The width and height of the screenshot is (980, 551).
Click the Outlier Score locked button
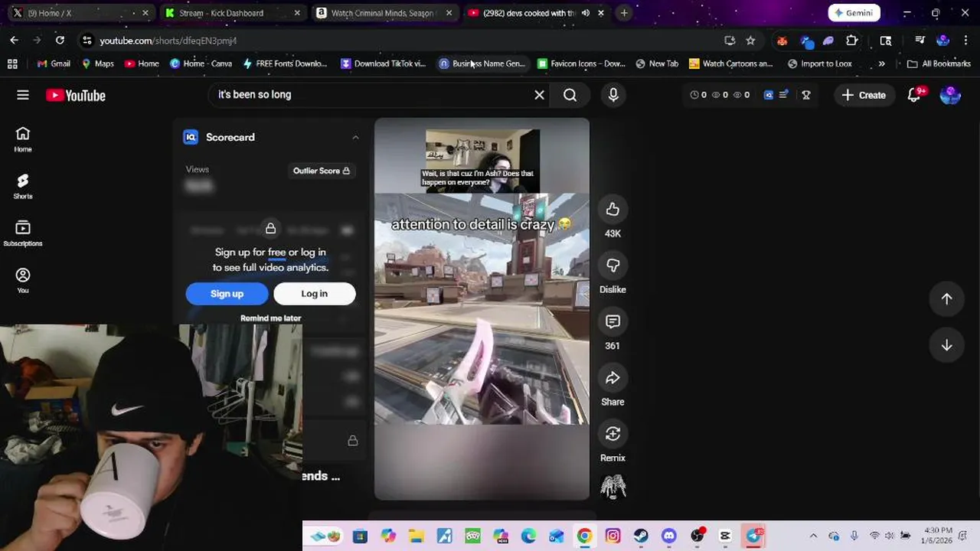pos(322,171)
